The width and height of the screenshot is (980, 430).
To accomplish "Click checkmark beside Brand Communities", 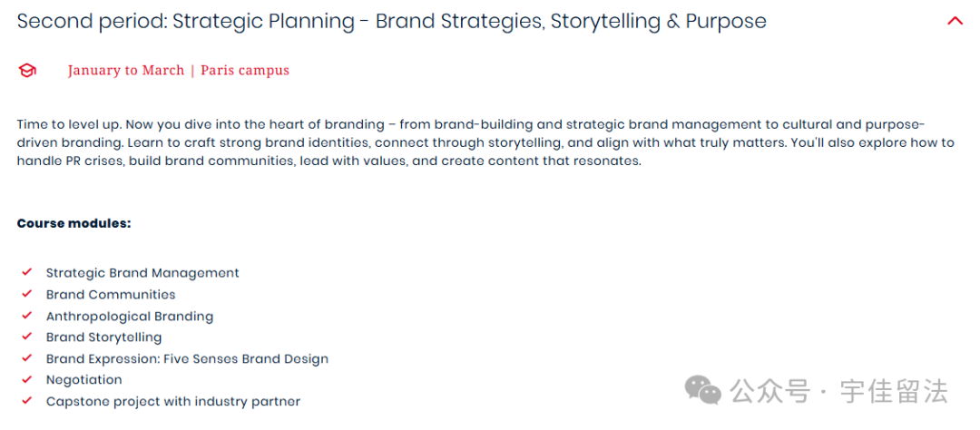I will [26, 294].
